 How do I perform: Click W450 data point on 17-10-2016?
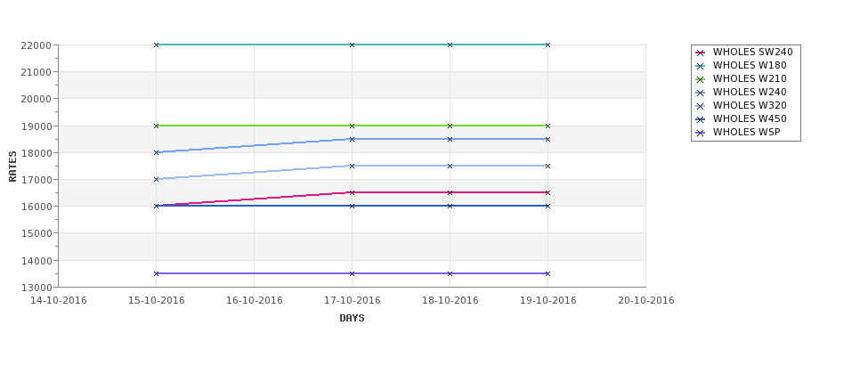352,206
